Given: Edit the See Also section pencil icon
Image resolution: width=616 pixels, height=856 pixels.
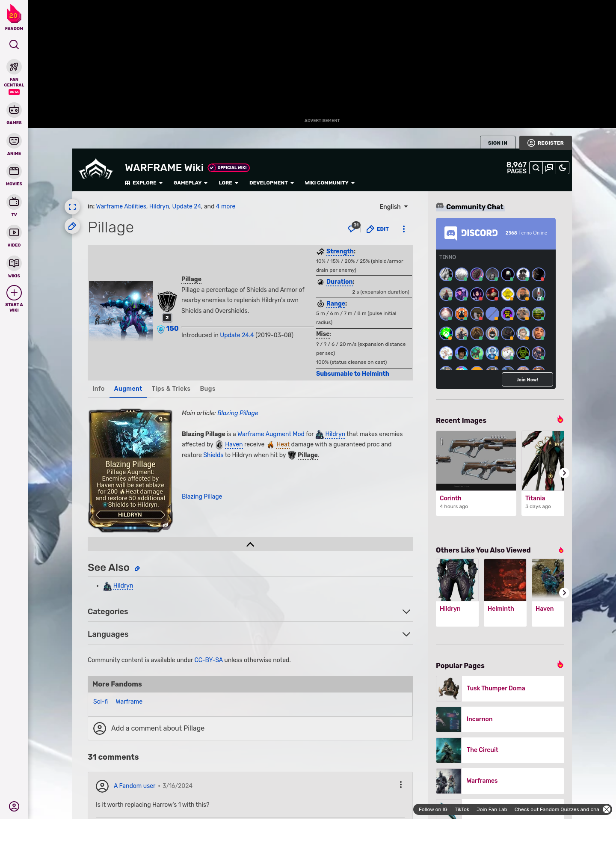Looking at the screenshot, I should (x=137, y=568).
